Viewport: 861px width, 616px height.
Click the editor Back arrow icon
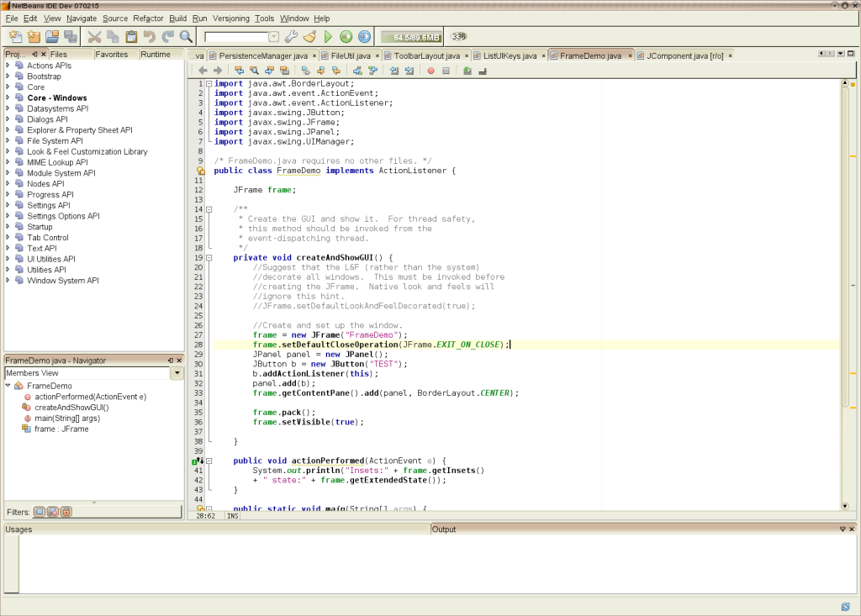[203, 71]
